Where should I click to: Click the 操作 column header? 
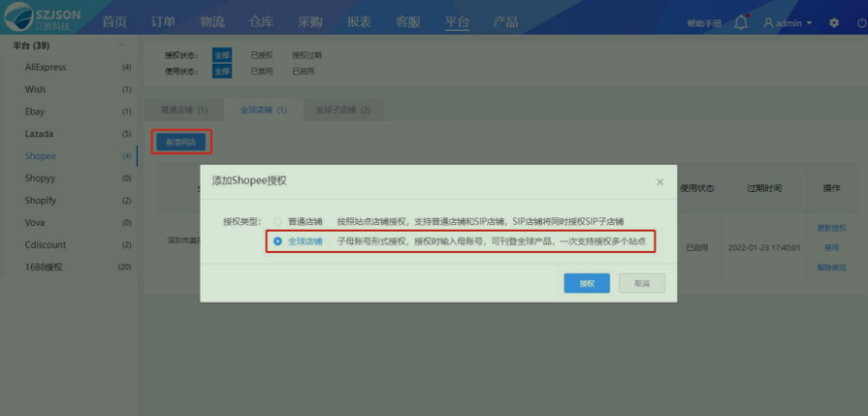(x=831, y=188)
